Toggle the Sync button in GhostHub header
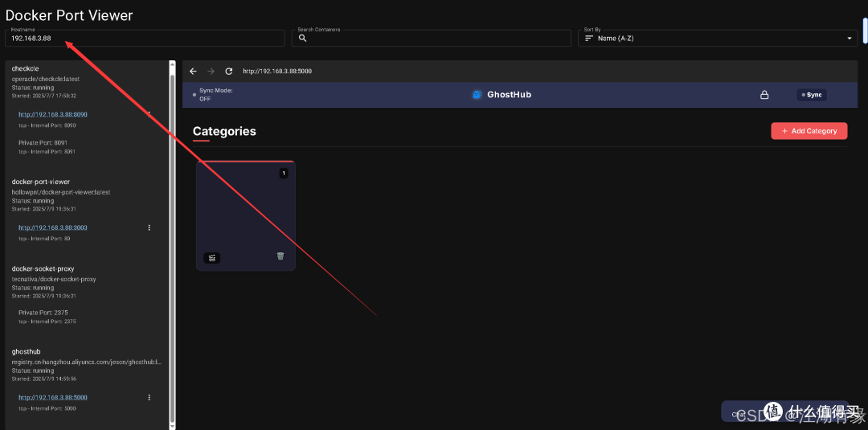This screenshot has width=868, height=430. (x=812, y=95)
